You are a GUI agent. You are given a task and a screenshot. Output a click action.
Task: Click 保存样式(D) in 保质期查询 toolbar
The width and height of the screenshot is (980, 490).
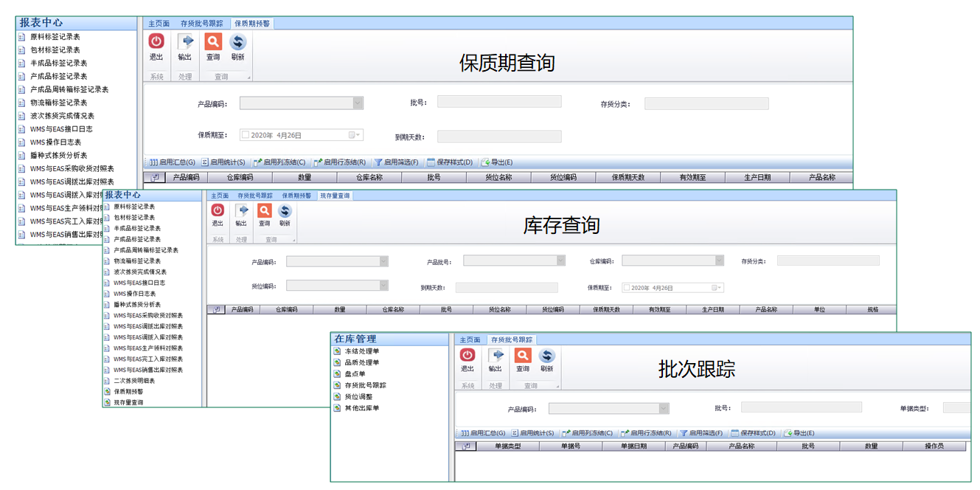tap(450, 162)
